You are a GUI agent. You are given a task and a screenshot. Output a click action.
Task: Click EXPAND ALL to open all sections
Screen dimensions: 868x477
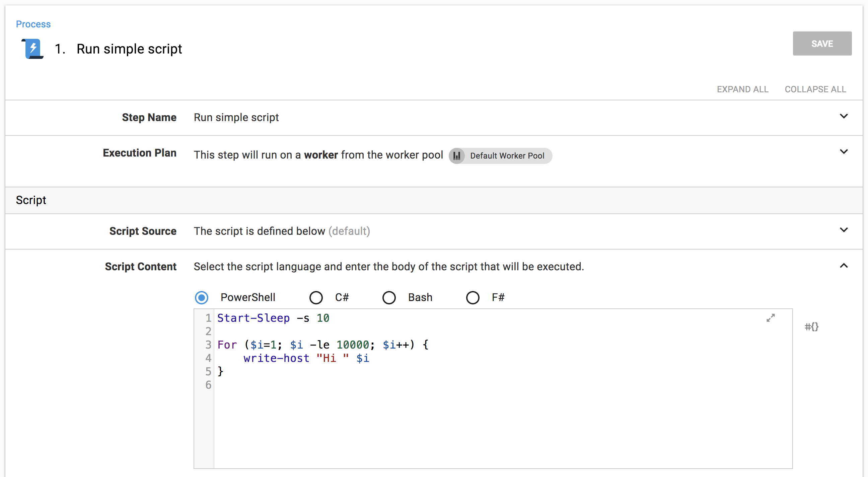pyautogui.click(x=743, y=89)
